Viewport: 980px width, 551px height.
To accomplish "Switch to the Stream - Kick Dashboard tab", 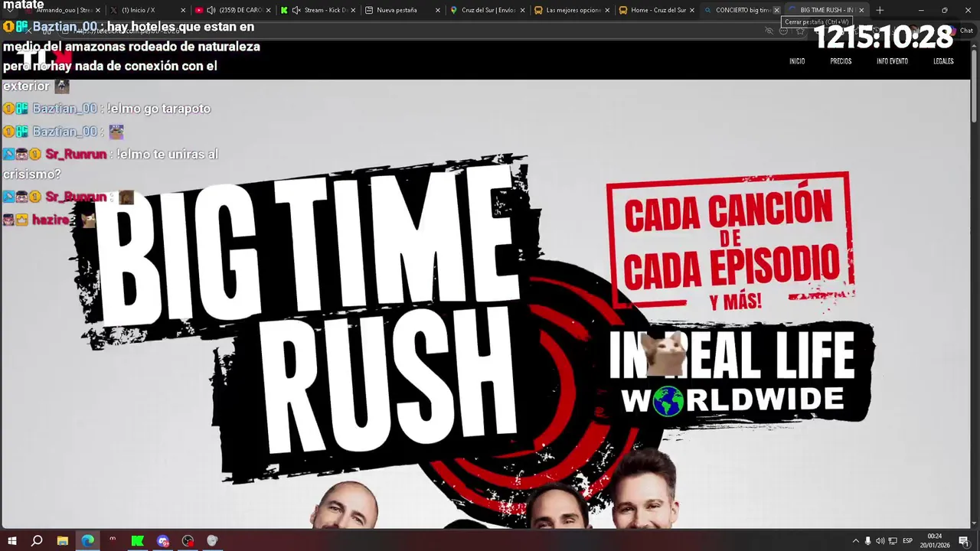I will pyautogui.click(x=318, y=10).
